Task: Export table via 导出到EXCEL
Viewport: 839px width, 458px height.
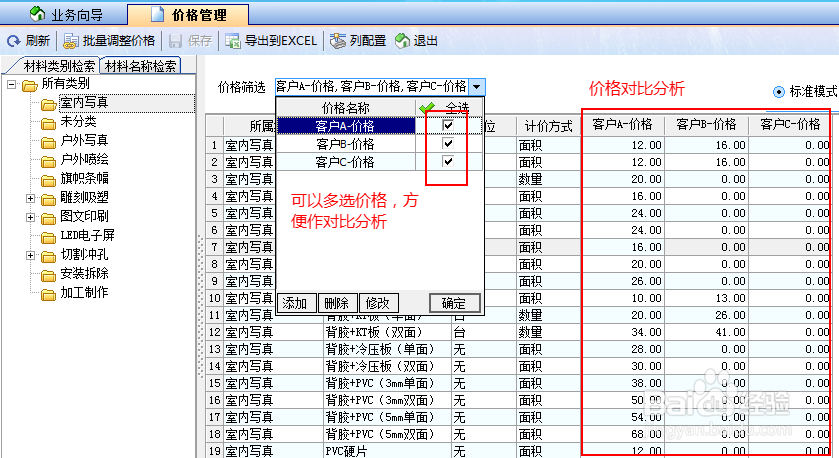Action: point(271,41)
